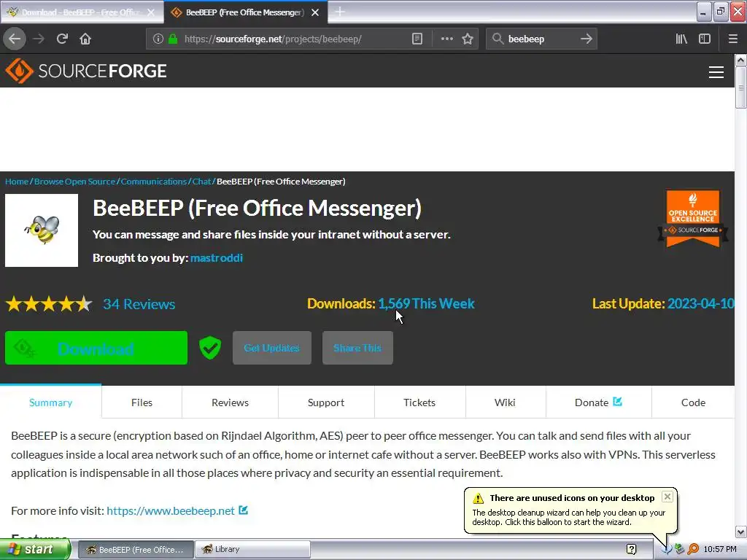
Task: Open the Firefox Library icon
Action: tap(681, 39)
